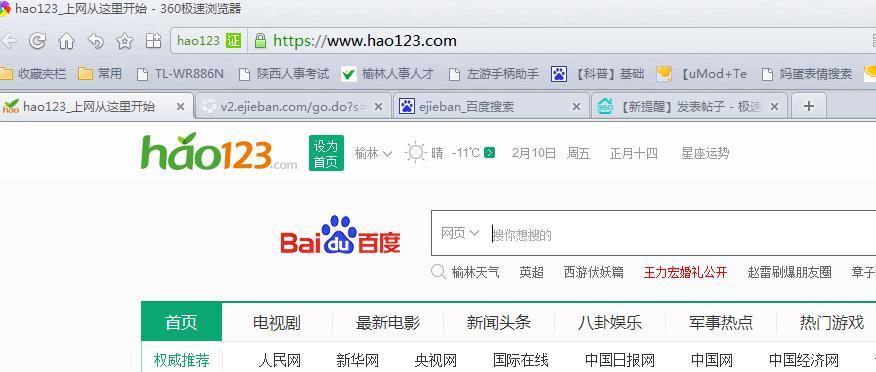
Task: Switch to hao123_上网从这里开始 tab
Action: 88,106
